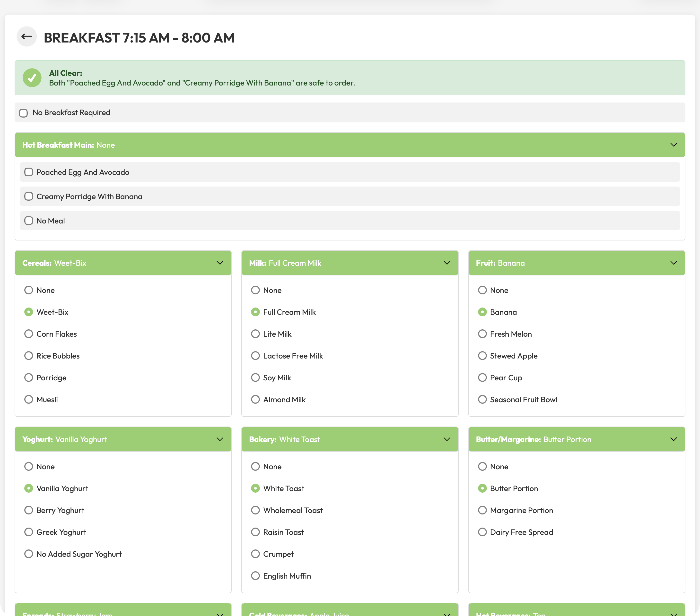This screenshot has height=616, width=700.
Task: Choose Corn Flakes cereal
Action: (29, 334)
